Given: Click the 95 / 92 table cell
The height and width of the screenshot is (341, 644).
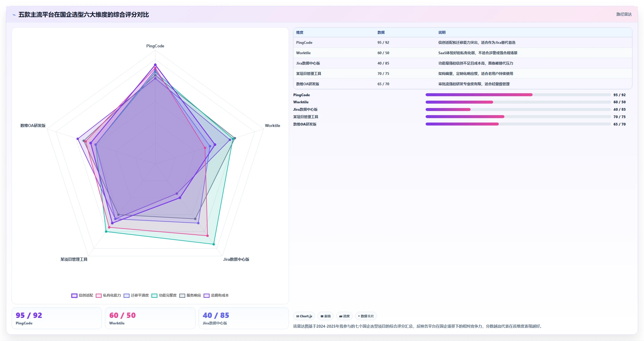Looking at the screenshot, I should click(x=383, y=43).
